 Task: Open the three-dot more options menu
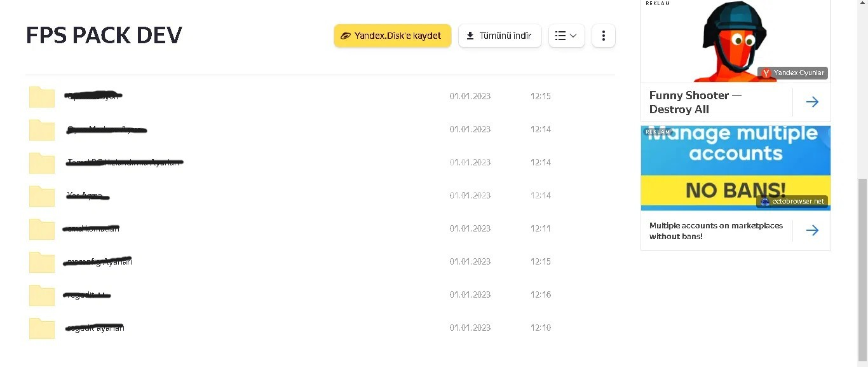pos(604,36)
